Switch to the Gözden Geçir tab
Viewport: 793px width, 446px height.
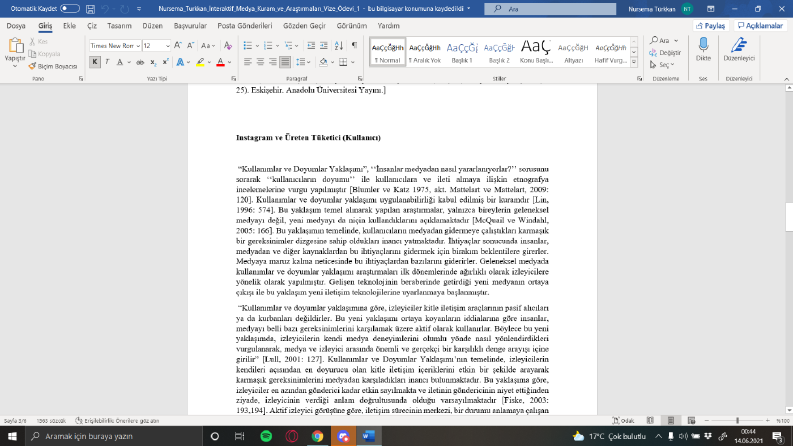[304, 26]
